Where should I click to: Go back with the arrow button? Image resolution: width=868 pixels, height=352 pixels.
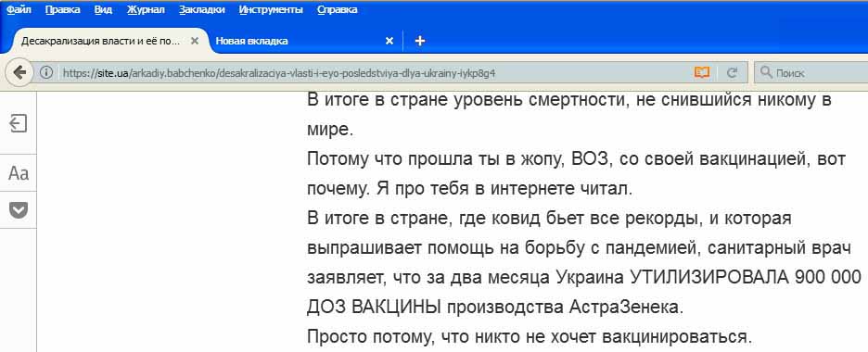tap(19, 72)
